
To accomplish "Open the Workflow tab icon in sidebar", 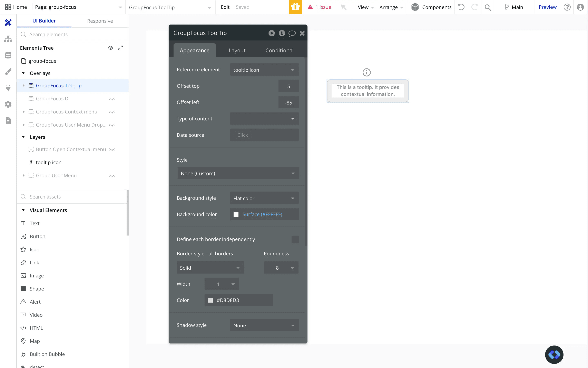I will 8,39.
